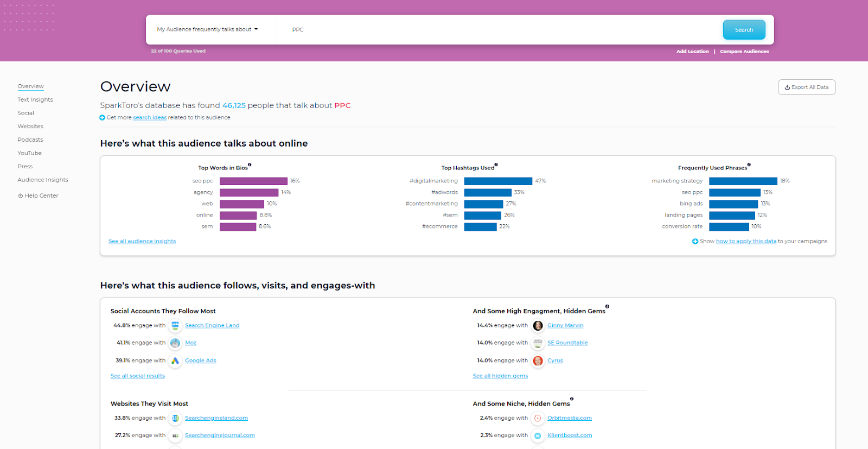Open the Podcasts sidebar item
The width and height of the screenshot is (868, 449).
tap(30, 140)
